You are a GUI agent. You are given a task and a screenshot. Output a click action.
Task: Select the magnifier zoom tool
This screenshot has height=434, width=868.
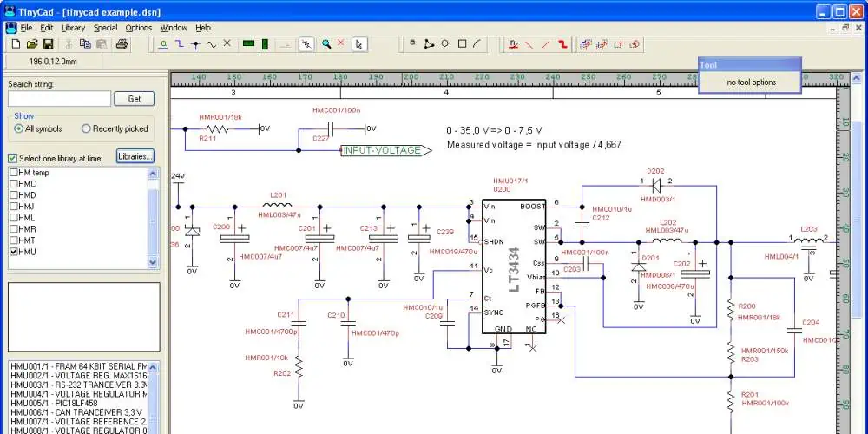326,43
